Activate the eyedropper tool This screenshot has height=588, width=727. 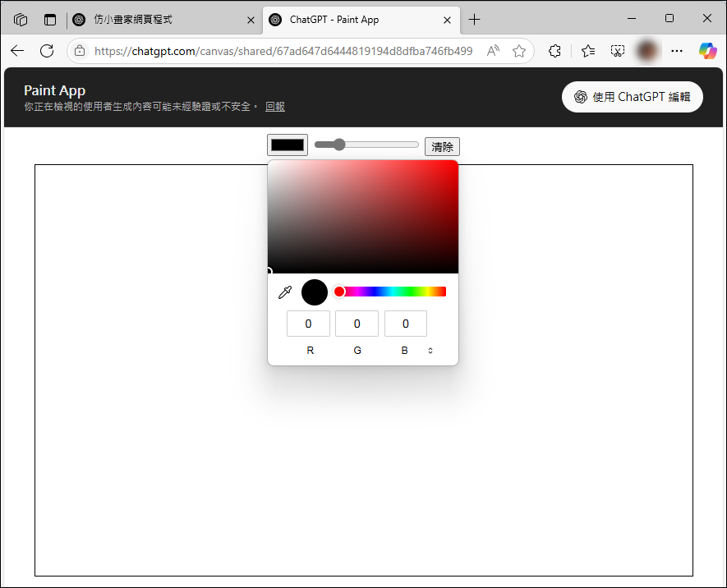tap(285, 292)
